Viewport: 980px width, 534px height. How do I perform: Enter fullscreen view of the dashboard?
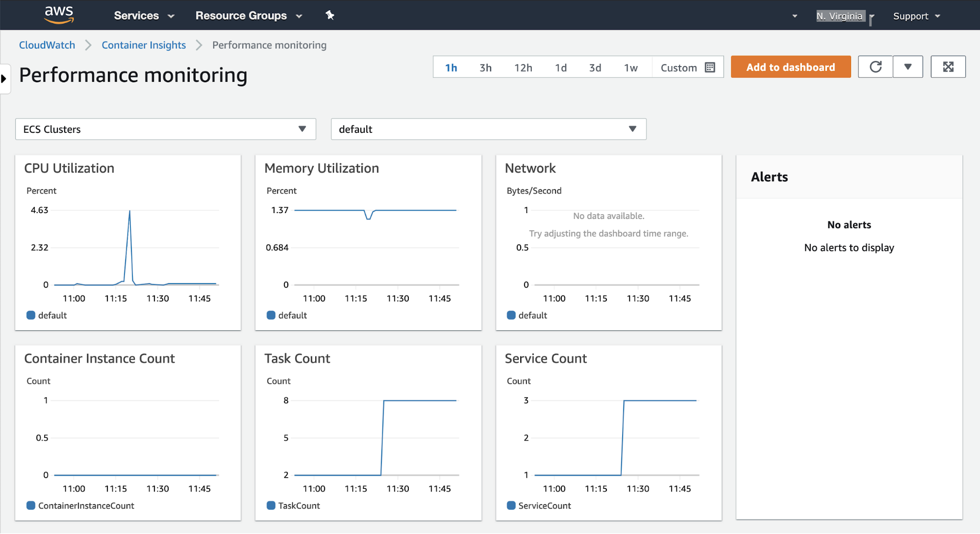[948, 67]
